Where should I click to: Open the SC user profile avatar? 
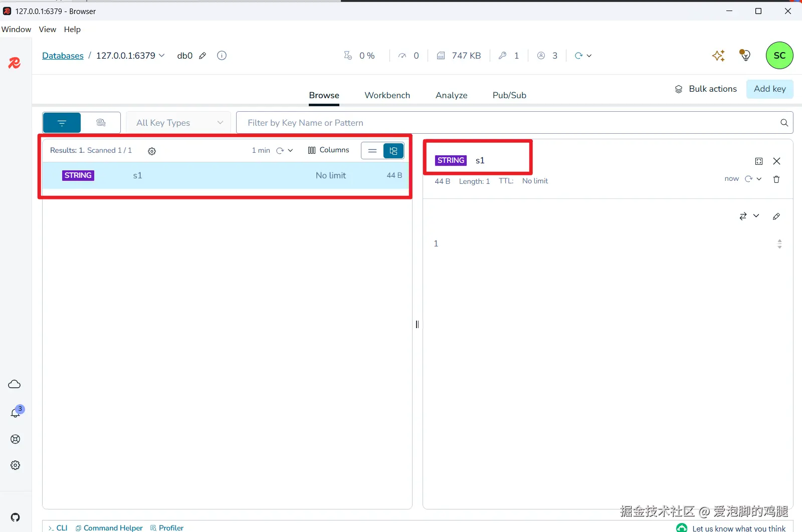tap(779, 56)
